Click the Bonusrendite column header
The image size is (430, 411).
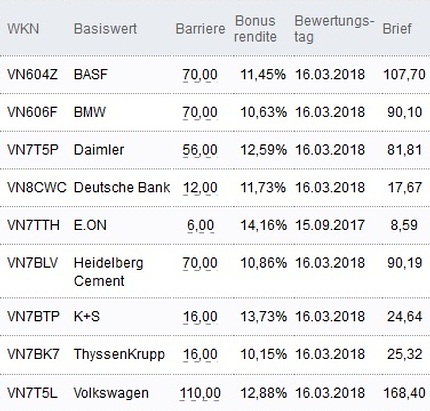(x=255, y=29)
